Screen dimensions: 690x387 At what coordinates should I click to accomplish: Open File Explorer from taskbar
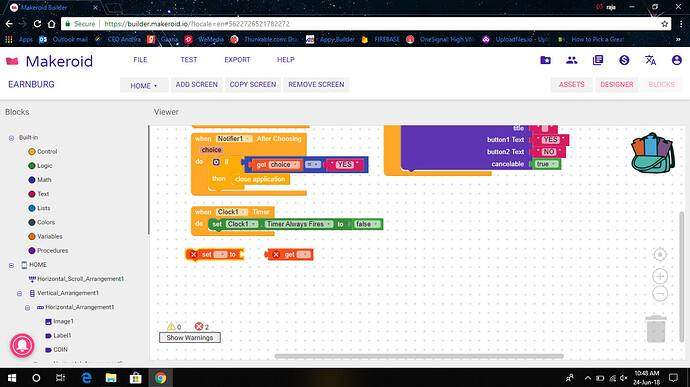coord(111,378)
